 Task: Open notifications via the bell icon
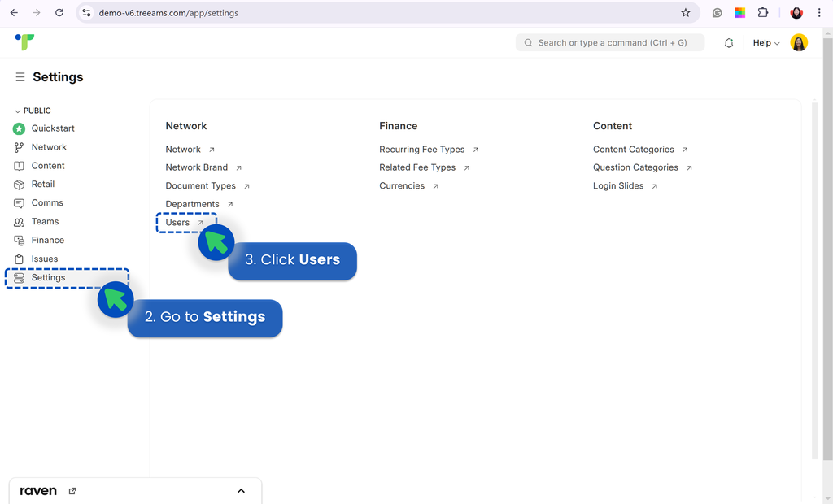click(x=729, y=42)
